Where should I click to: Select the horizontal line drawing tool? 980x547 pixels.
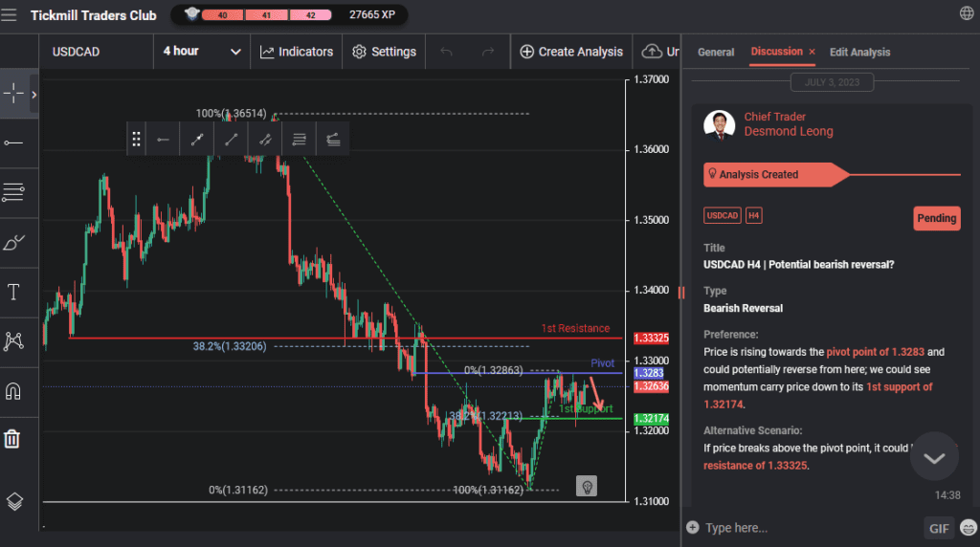point(14,142)
